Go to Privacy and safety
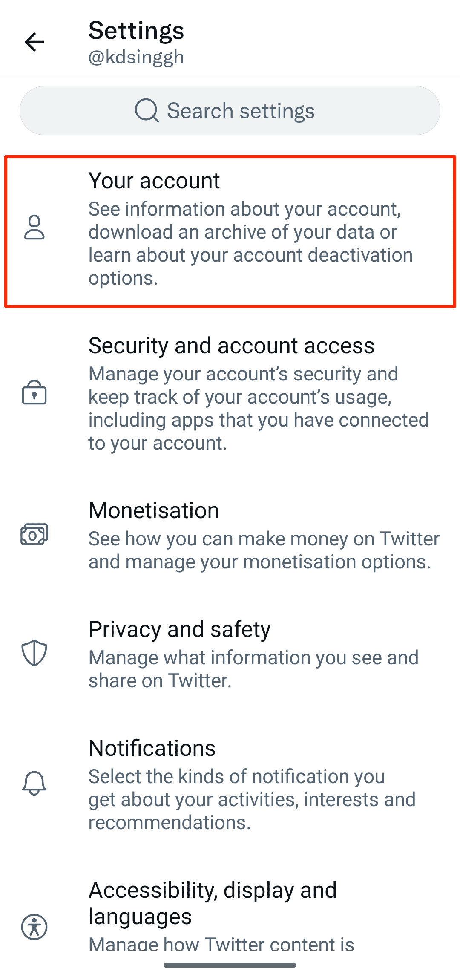460x980 pixels. click(x=179, y=629)
